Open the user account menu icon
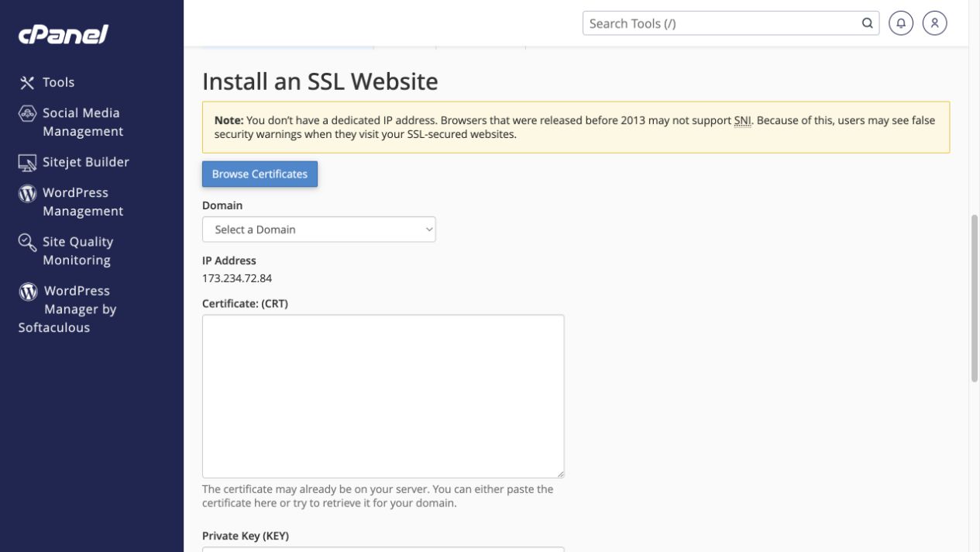The width and height of the screenshot is (980, 552). 935,23
